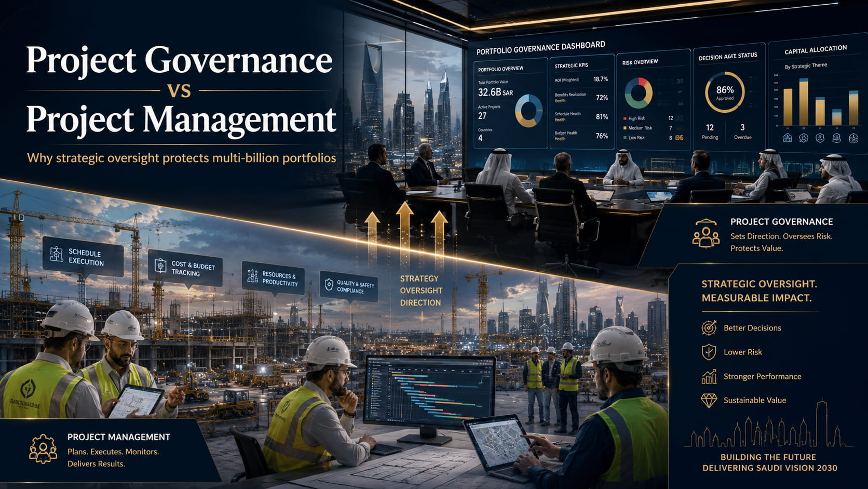Click "Strategic Oversight. Measurable Impact." heading
The image size is (868, 489).
coord(759,291)
